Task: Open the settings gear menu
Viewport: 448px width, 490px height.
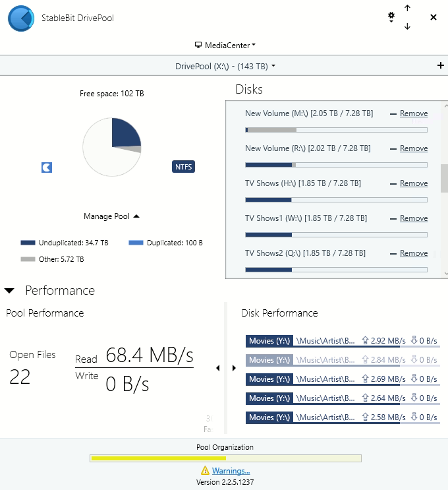Action: (391, 17)
